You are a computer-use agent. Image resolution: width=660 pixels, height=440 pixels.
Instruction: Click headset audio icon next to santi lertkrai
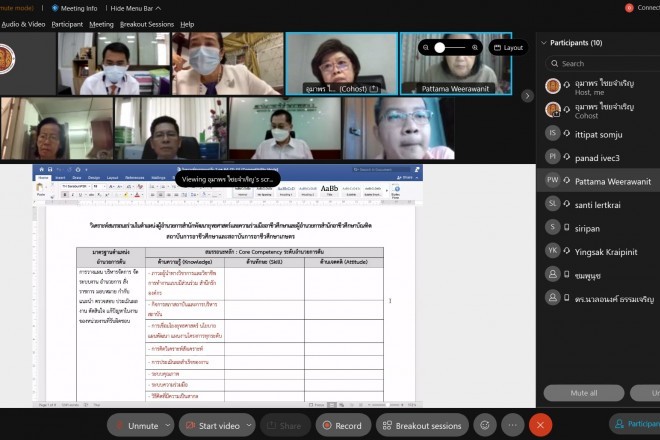click(567, 204)
